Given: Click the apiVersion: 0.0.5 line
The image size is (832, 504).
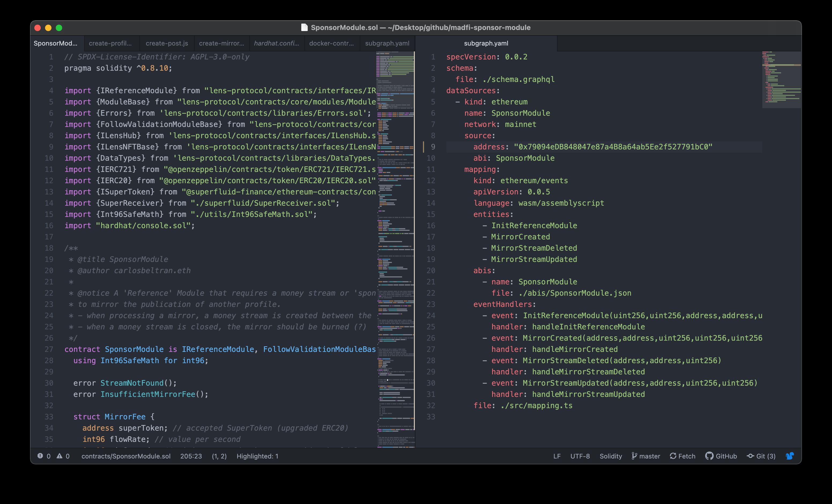Looking at the screenshot, I should (x=512, y=192).
